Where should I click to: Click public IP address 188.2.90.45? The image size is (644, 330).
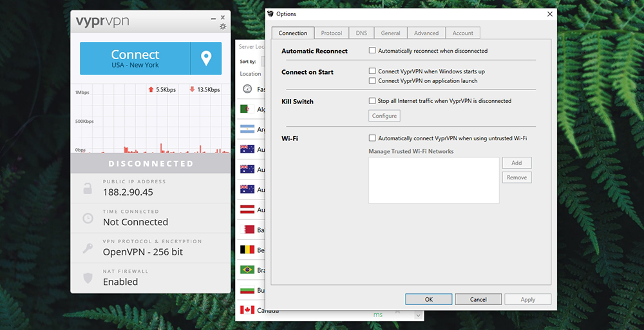click(x=128, y=192)
